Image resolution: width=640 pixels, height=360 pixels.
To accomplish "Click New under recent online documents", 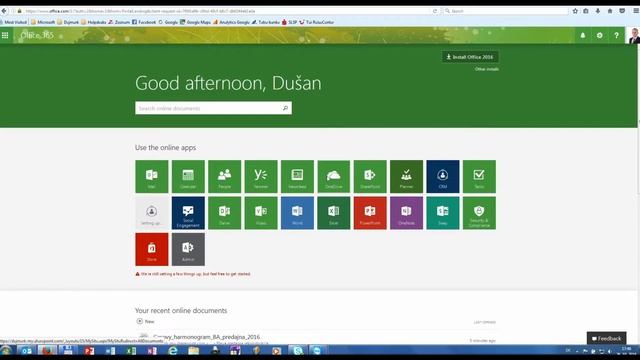I will click(x=146, y=322).
